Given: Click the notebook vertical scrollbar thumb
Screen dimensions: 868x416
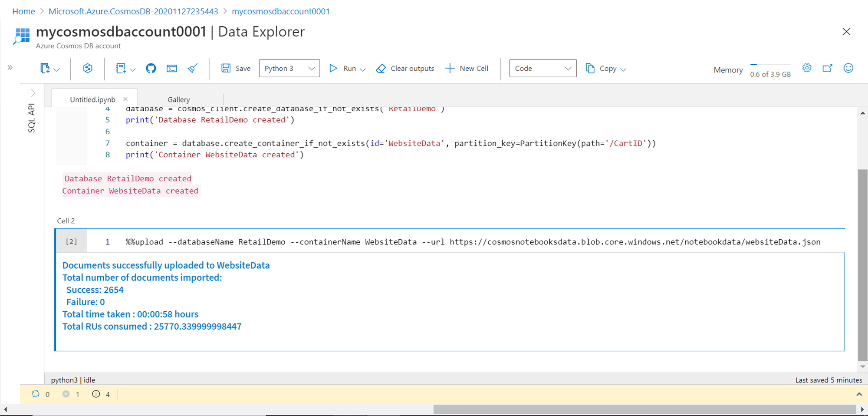Looking at the screenshot, I should pos(862,265).
